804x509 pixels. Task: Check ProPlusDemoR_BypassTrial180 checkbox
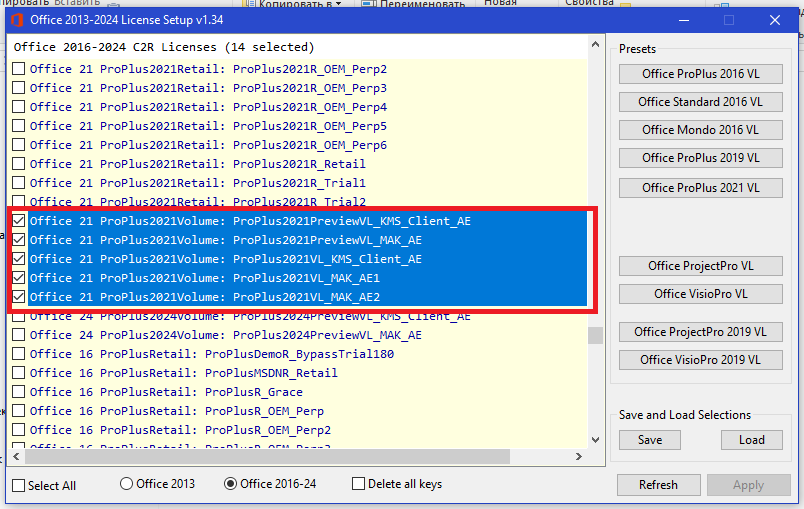click(18, 354)
